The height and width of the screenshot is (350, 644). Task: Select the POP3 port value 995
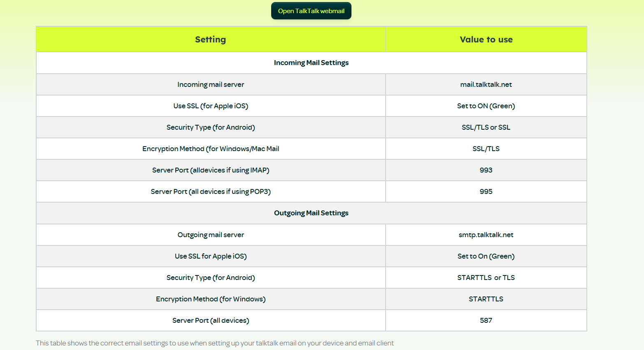[486, 191]
